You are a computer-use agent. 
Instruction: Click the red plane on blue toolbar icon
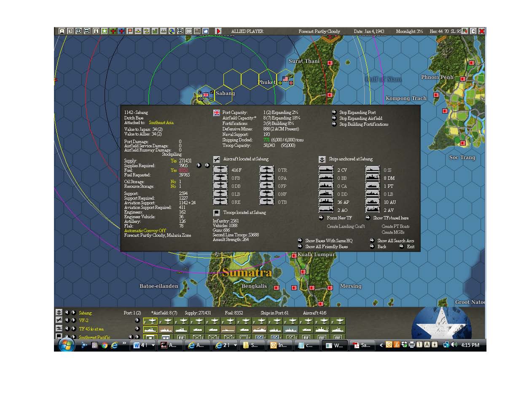[x=122, y=31]
